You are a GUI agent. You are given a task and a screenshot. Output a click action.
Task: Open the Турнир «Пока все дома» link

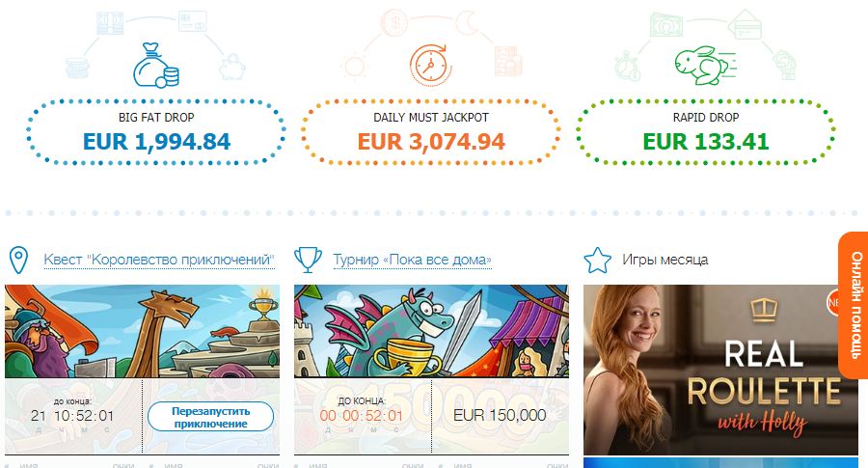pyautogui.click(x=412, y=261)
